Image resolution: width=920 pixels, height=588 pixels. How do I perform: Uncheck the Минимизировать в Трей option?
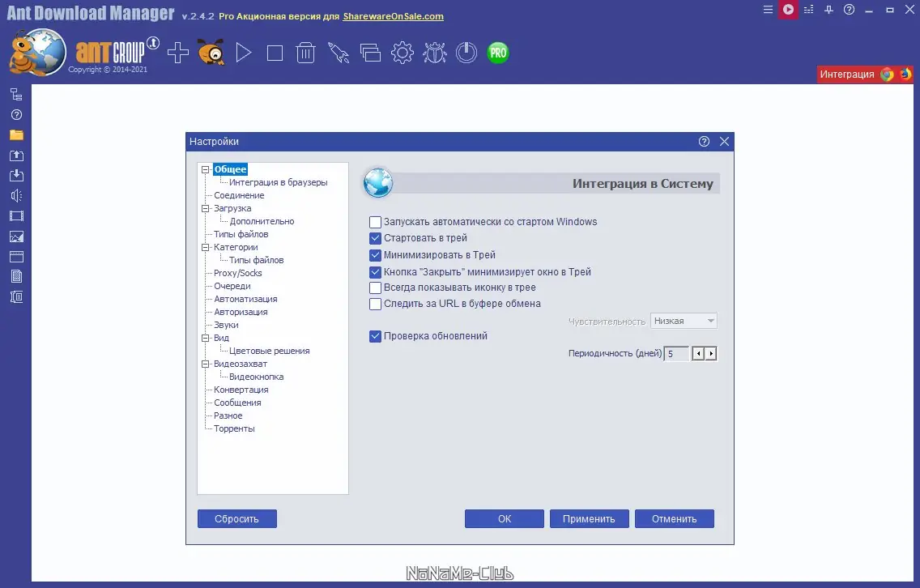[376, 255]
